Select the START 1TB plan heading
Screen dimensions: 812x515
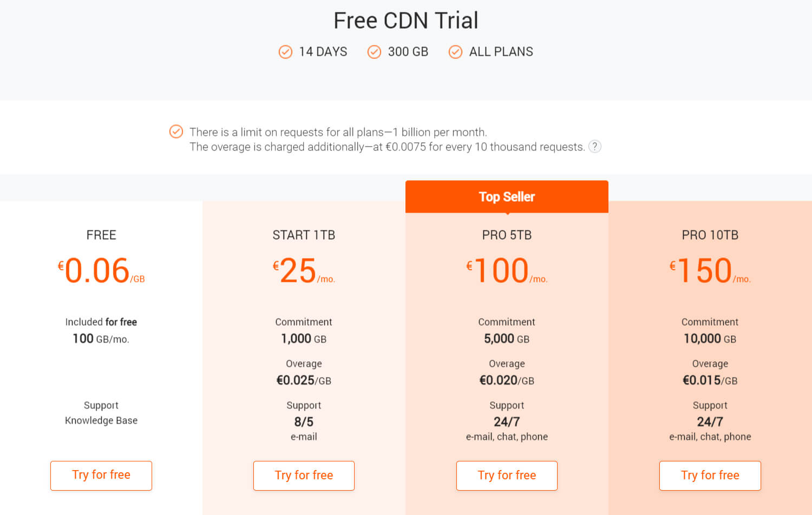[x=304, y=235]
